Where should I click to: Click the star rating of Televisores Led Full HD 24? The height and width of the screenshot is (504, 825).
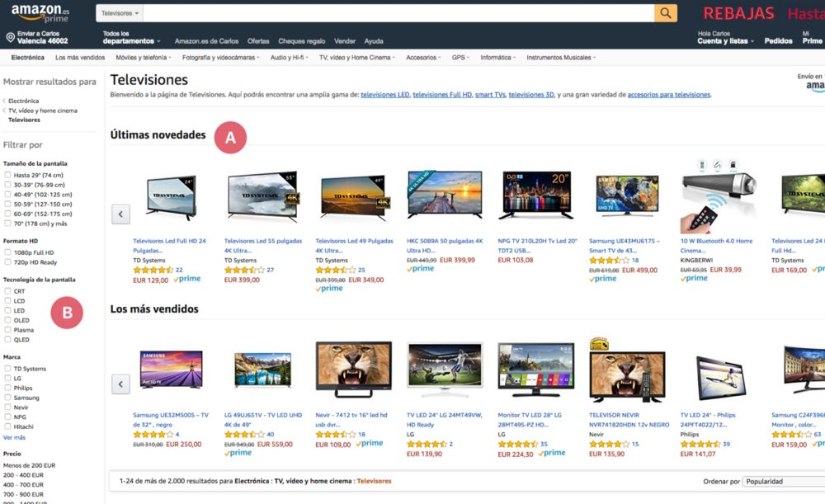click(x=153, y=270)
